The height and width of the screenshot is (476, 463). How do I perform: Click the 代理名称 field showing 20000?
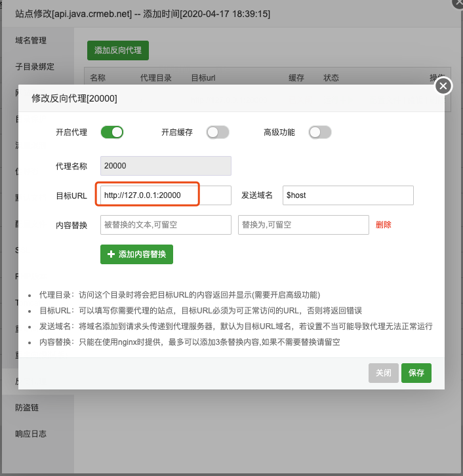coord(166,166)
